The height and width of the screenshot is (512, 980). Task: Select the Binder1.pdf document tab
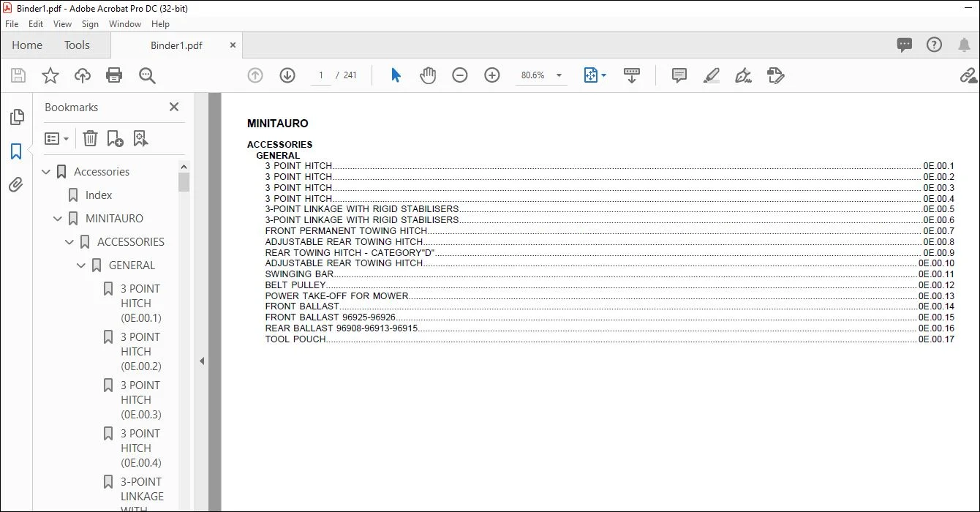(x=176, y=45)
